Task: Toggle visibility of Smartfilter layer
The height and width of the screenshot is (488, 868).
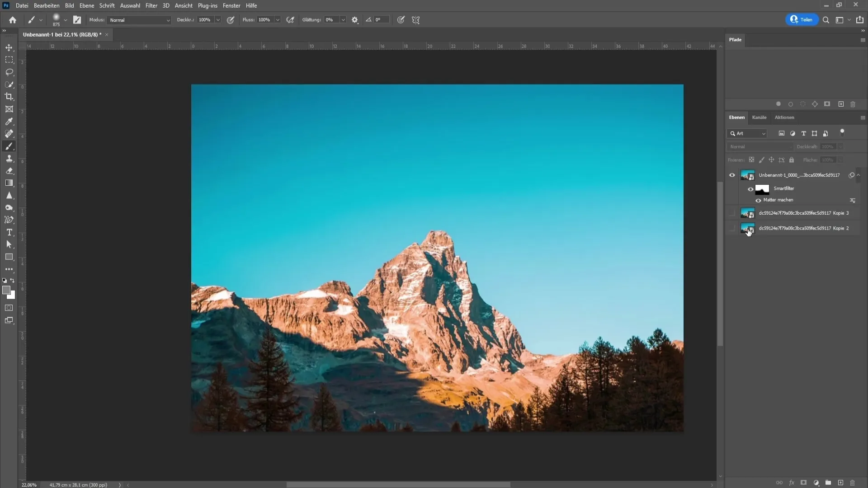Action: click(x=750, y=188)
